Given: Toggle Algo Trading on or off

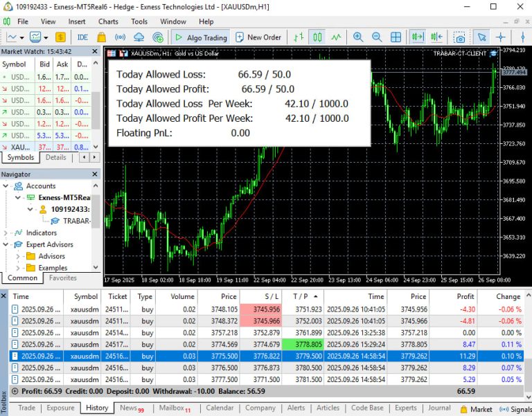Looking at the screenshot, I should pos(199,37).
